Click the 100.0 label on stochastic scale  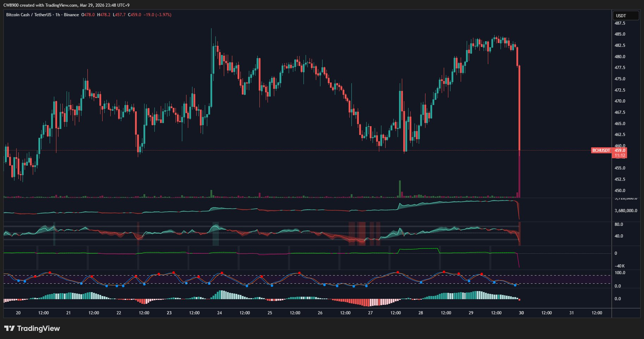(x=620, y=273)
